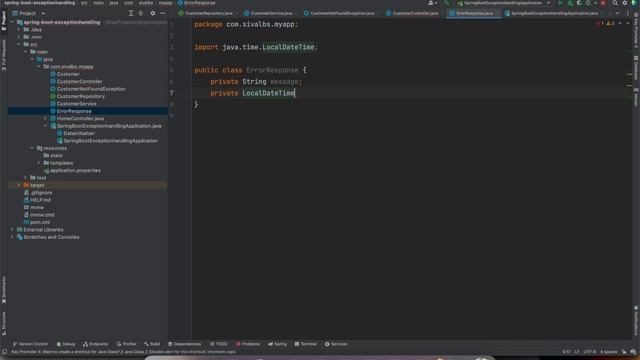
Task: Select CustomerController in project tree
Action: click(79, 82)
